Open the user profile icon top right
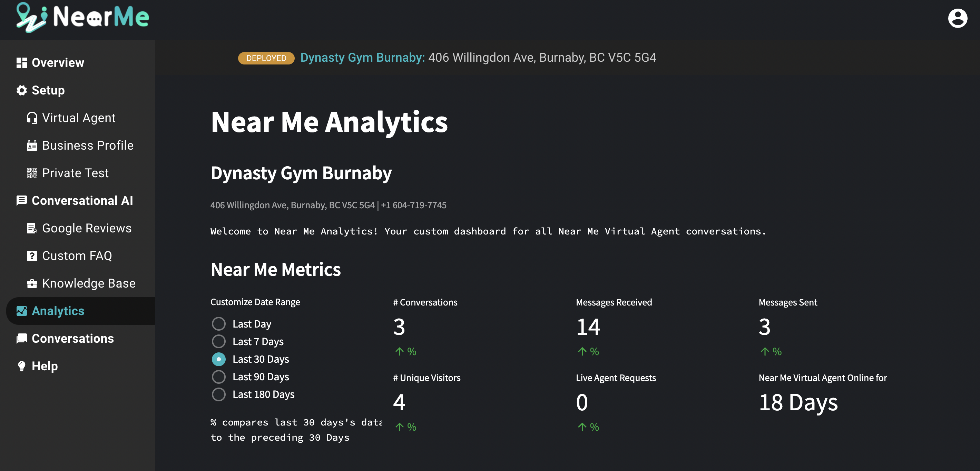This screenshot has width=980, height=471. (958, 18)
